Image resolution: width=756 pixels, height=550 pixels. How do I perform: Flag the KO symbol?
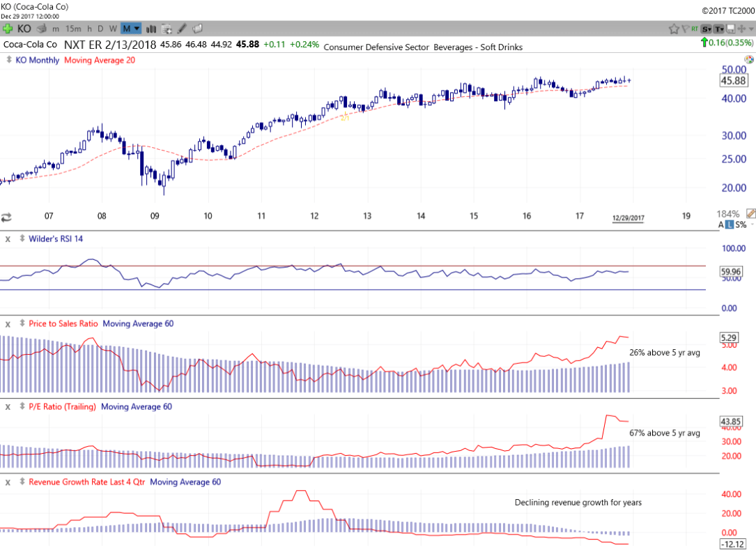pyautogui.click(x=686, y=29)
